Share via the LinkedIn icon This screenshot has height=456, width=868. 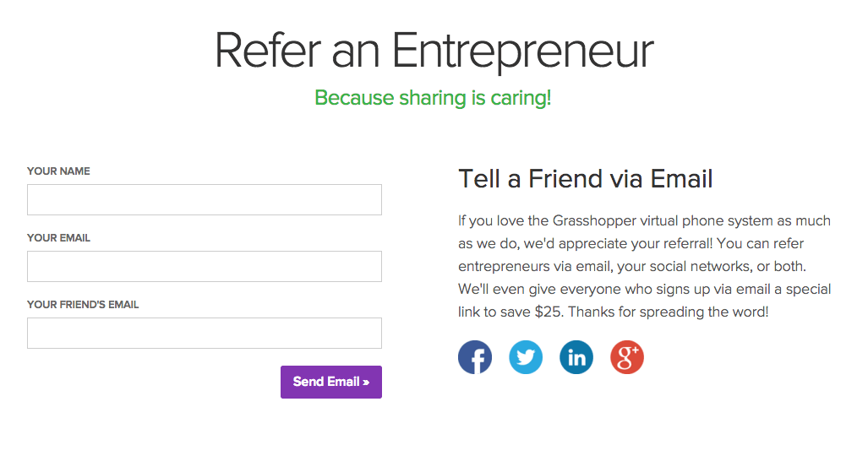pyautogui.click(x=576, y=357)
